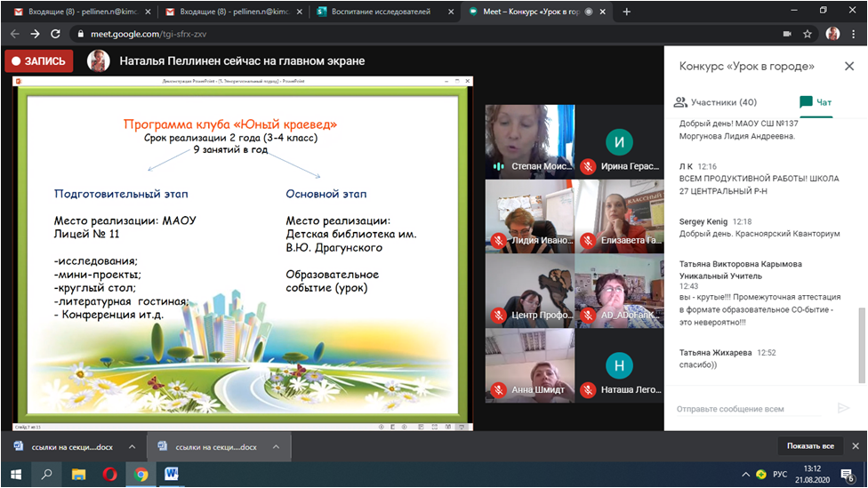868x488 pixels.
Task: Close the downloads bar
Action: (x=856, y=446)
